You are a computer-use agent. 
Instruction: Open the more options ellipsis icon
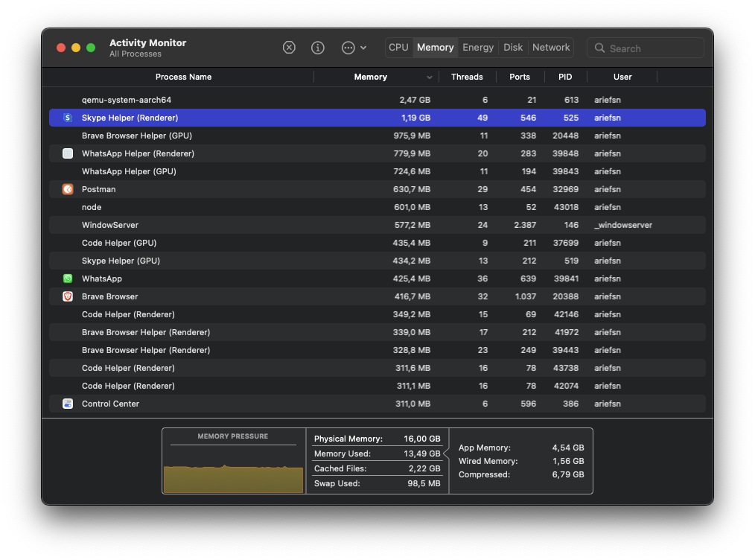click(x=348, y=47)
